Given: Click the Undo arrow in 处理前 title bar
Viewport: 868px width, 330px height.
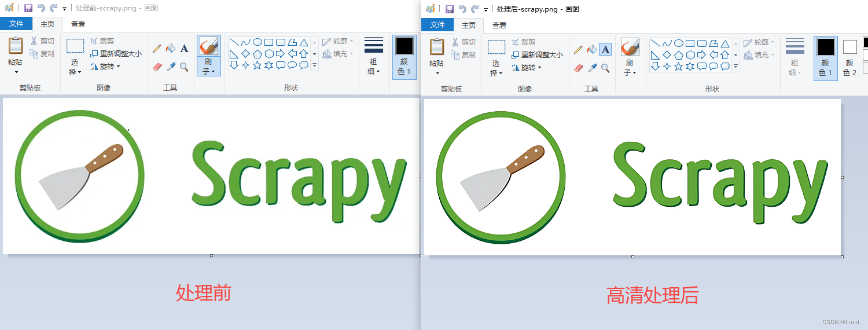Looking at the screenshot, I should click(x=41, y=8).
